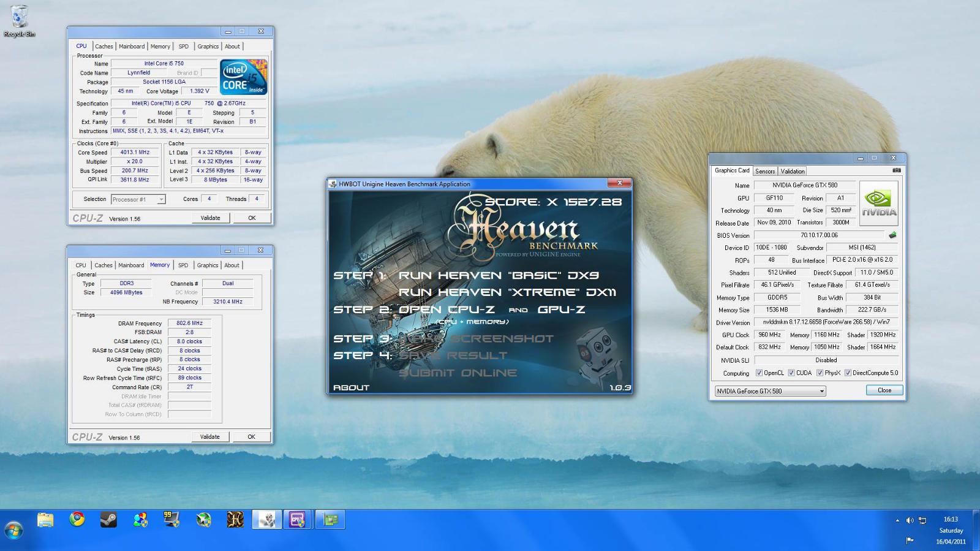Click the DRAM Frequency value 802.6 MHz
The image size is (980, 551).
[x=189, y=323]
